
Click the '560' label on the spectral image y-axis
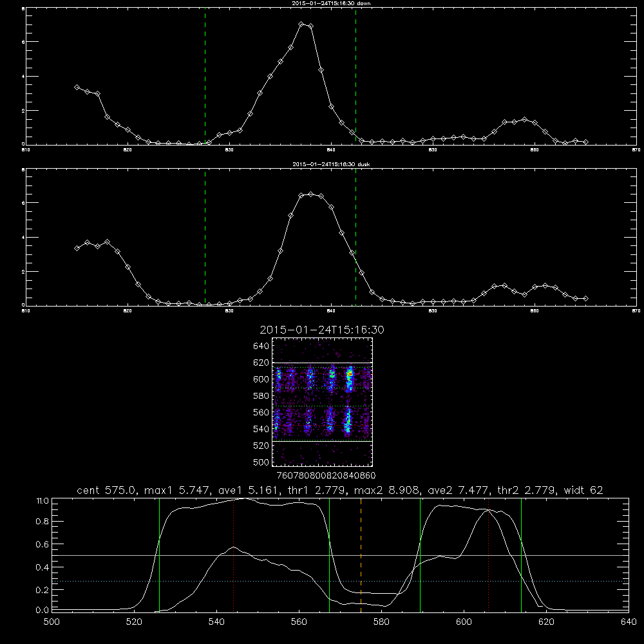[261, 412]
